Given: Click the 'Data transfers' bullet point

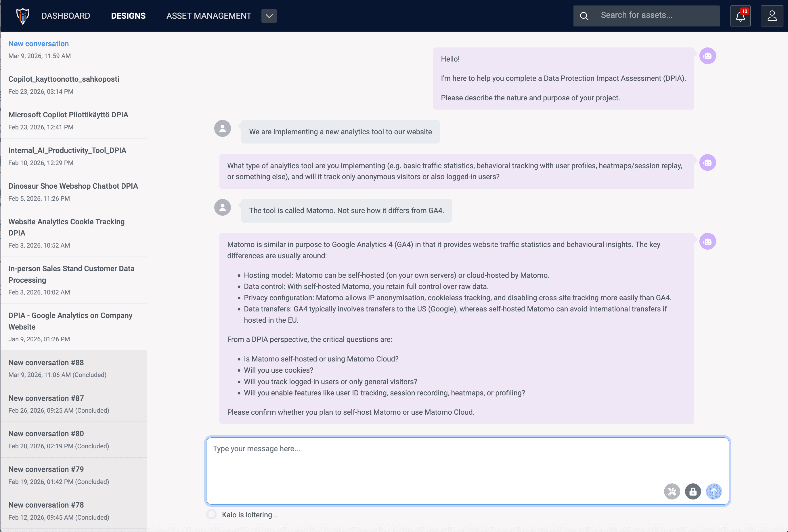Looking at the screenshot, I should (455, 314).
